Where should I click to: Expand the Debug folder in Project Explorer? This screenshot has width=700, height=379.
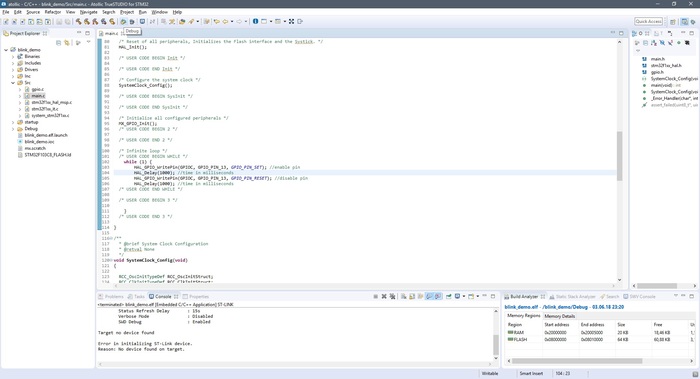[x=13, y=129]
